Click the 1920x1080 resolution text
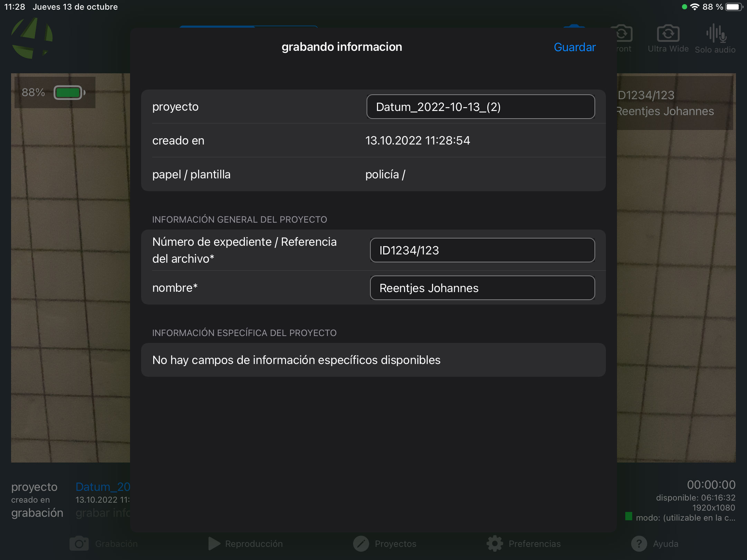Screen dimensions: 747x560 [713, 508]
